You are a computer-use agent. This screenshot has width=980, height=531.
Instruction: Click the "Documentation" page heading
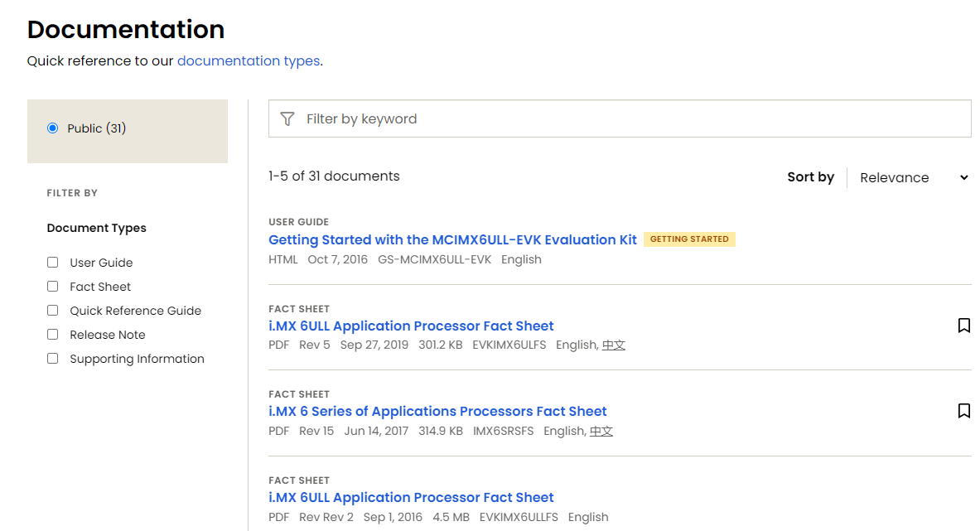click(126, 29)
